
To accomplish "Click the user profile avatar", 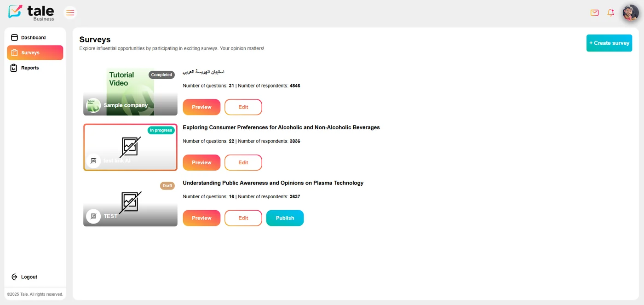I will [630, 12].
